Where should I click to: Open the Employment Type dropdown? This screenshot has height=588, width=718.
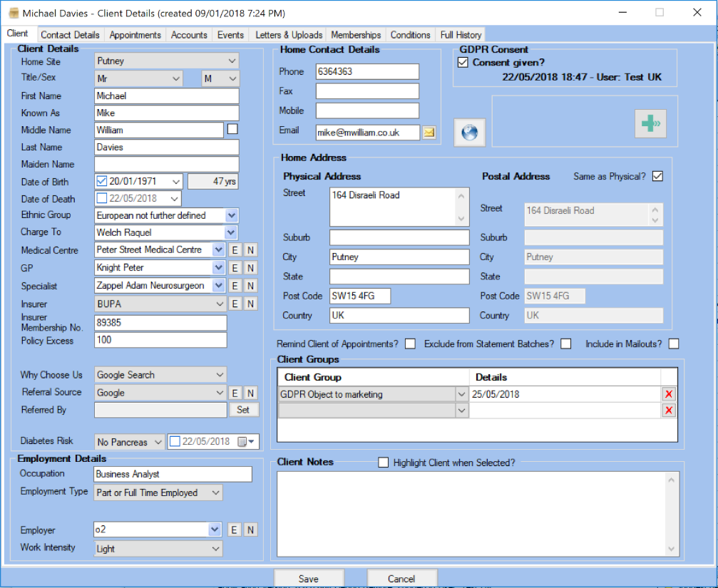pyautogui.click(x=215, y=492)
